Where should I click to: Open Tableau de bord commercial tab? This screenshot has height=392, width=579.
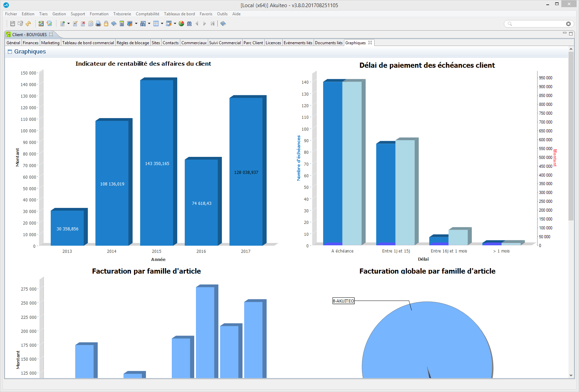pyautogui.click(x=88, y=43)
